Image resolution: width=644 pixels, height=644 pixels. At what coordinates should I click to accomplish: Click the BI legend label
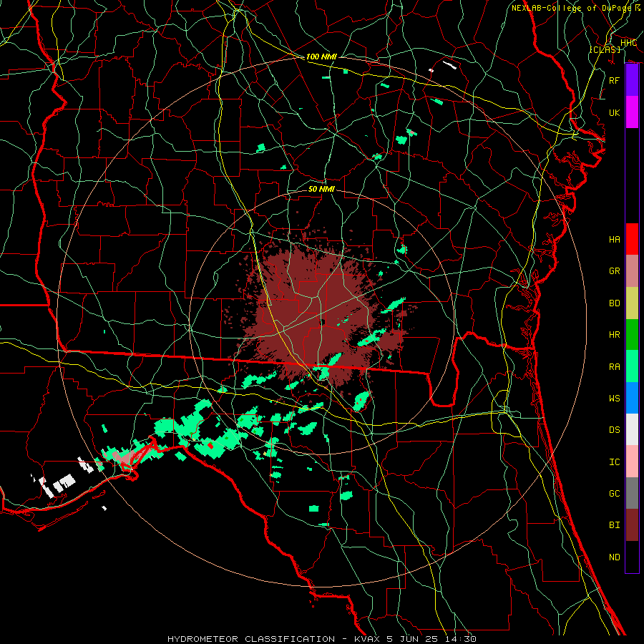point(614,525)
